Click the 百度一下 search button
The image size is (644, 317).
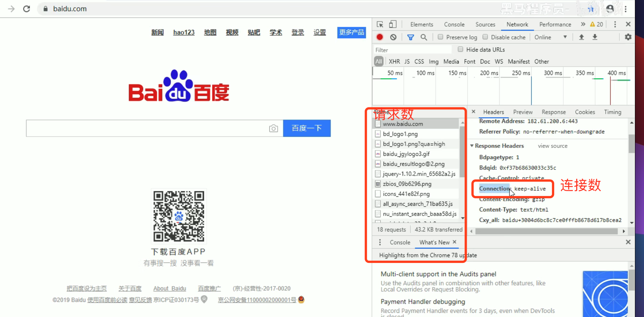pos(307,128)
